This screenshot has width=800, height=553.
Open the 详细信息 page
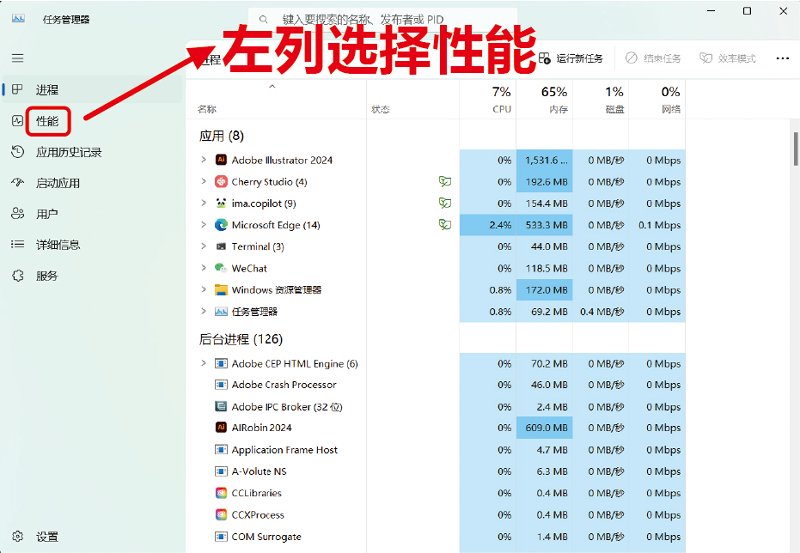(57, 244)
